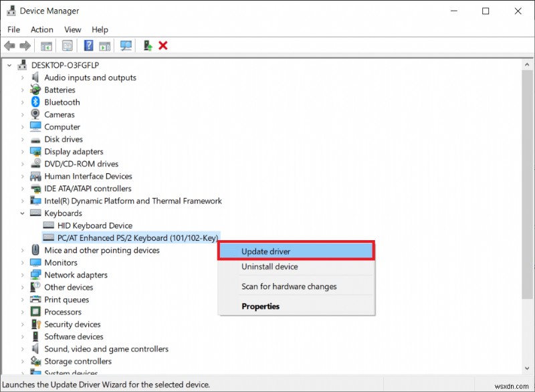Screen dimensions: 535x392
Task: Expand the Keyboards category chevron
Action: pyautogui.click(x=21, y=213)
